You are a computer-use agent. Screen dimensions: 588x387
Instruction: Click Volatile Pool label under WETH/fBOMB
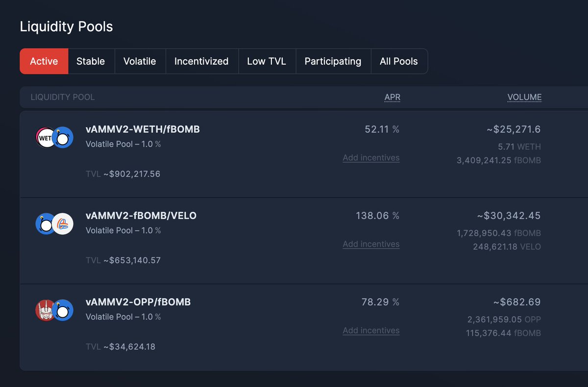pos(123,144)
